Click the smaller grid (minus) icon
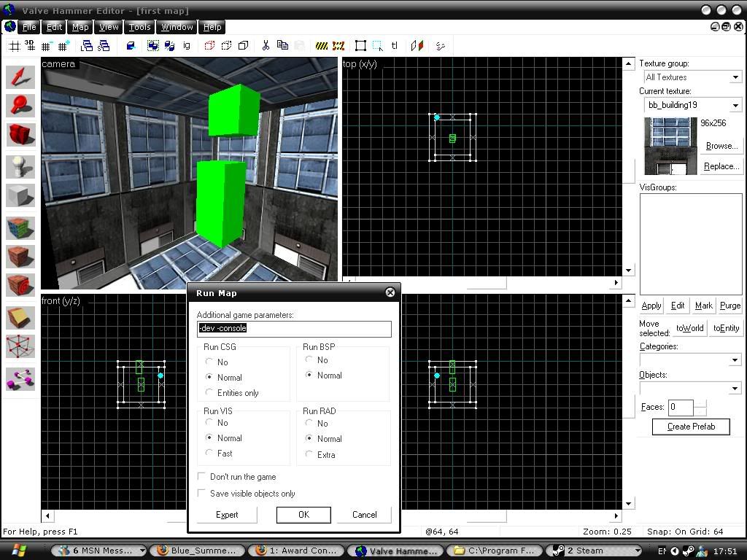 pos(47,46)
